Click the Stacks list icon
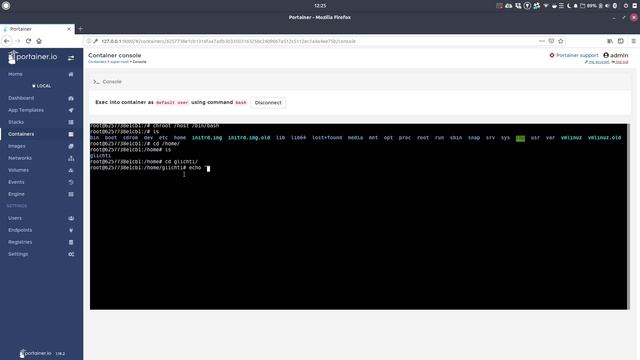Viewport: 640px width, 360px height. click(71, 122)
